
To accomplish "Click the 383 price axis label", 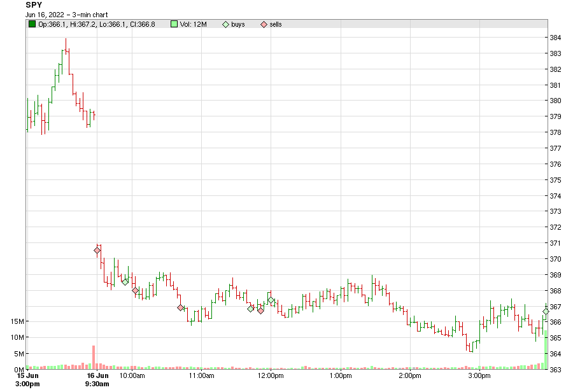I will click(x=555, y=53).
